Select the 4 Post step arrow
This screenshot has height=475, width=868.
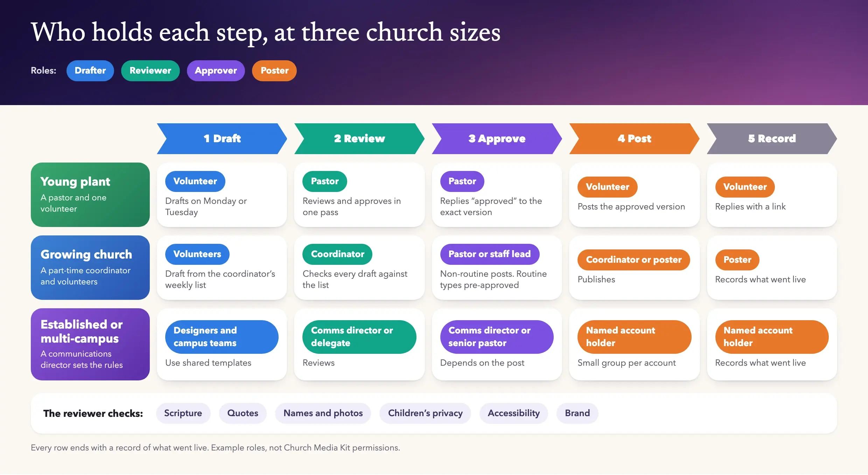pyautogui.click(x=635, y=139)
